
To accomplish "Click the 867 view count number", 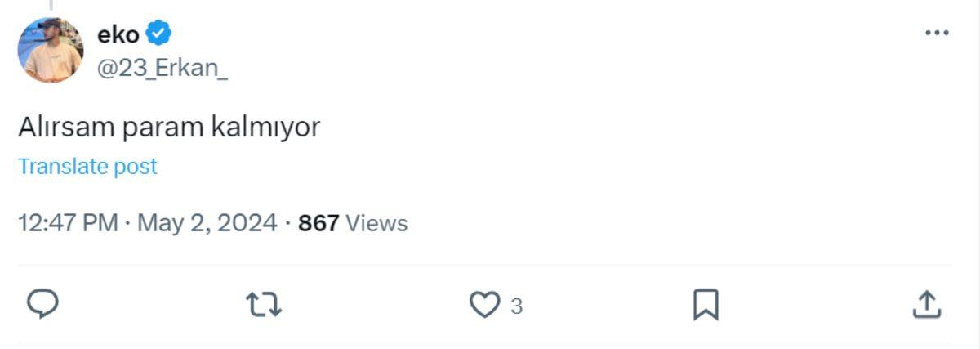I will coord(318,223).
